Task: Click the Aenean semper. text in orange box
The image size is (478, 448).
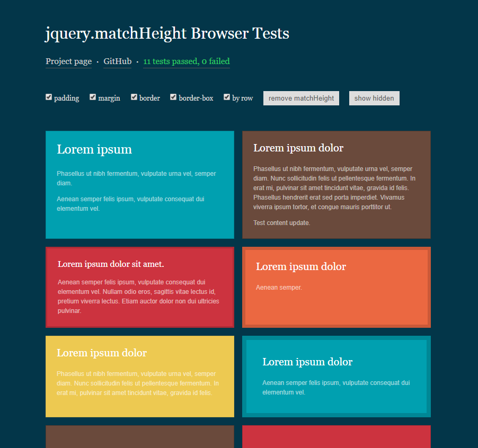Action: 279,288
